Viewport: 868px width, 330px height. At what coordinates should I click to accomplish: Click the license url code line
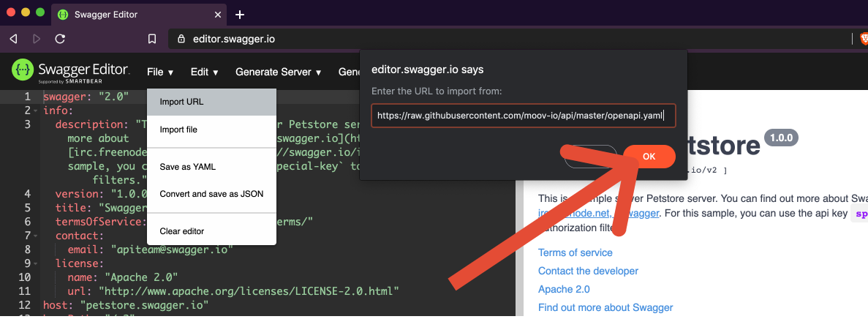click(x=233, y=290)
